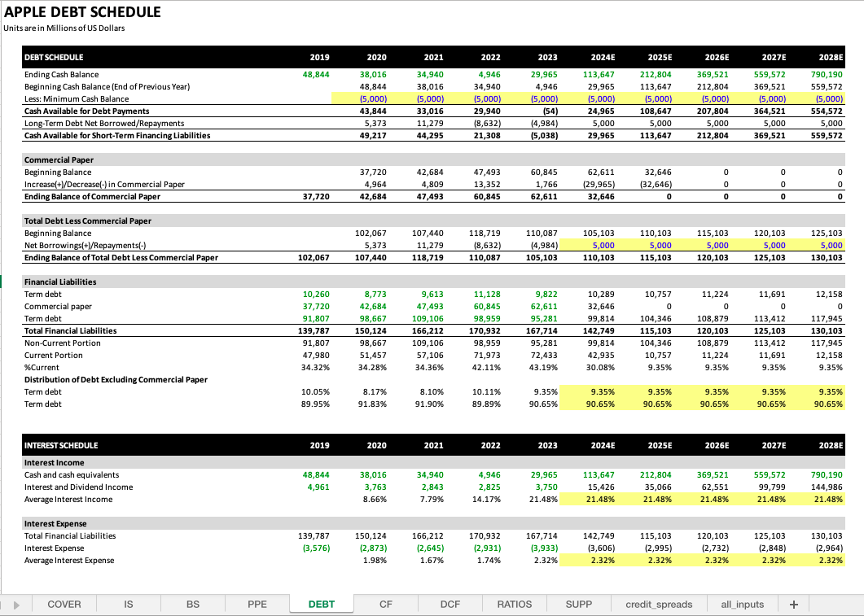The height and width of the screenshot is (616, 864).
Task: Select yellow 2.32% cell under 2027E
Action: pyautogui.click(x=759, y=561)
